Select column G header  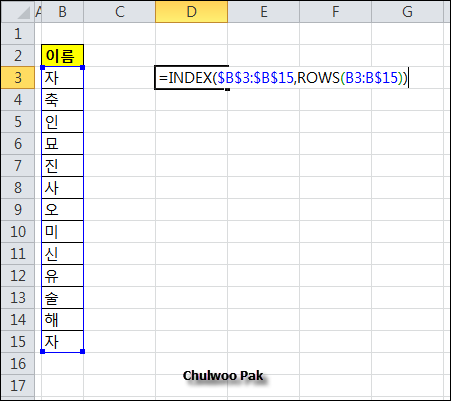[407, 12]
